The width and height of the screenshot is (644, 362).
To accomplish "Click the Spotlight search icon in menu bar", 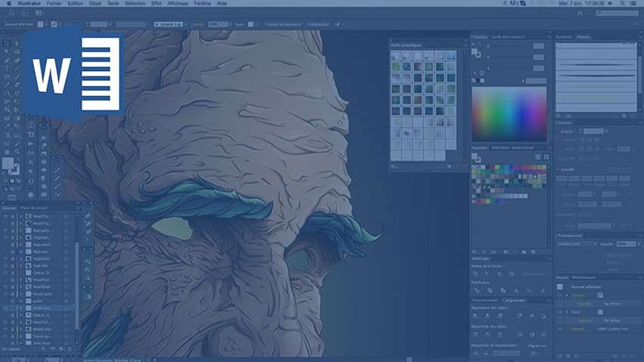I will [x=623, y=3].
